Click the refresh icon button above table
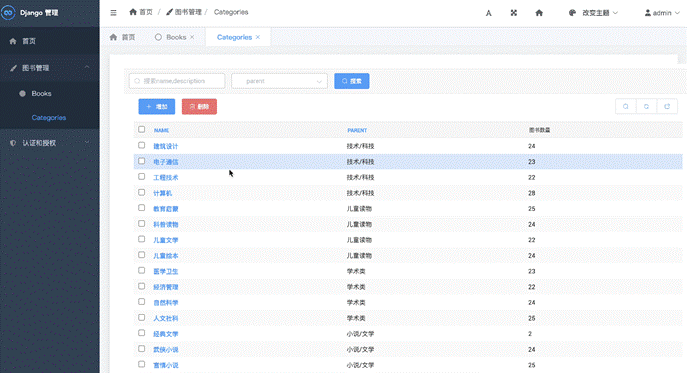 point(646,107)
